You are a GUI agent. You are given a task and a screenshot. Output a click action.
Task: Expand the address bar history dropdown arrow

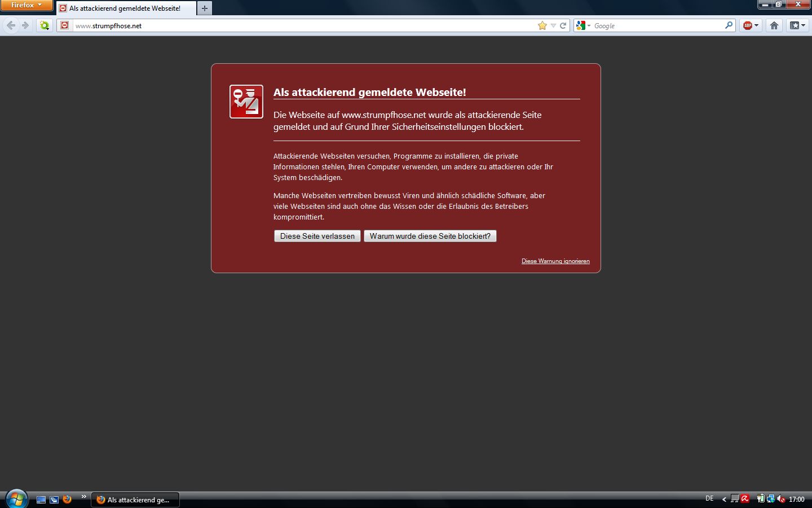click(x=553, y=25)
